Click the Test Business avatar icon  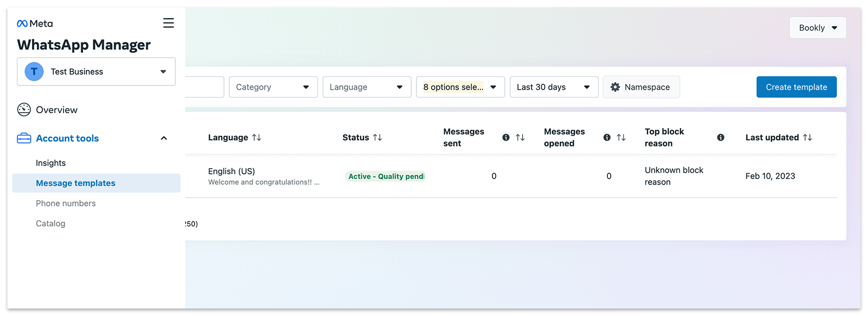[34, 72]
